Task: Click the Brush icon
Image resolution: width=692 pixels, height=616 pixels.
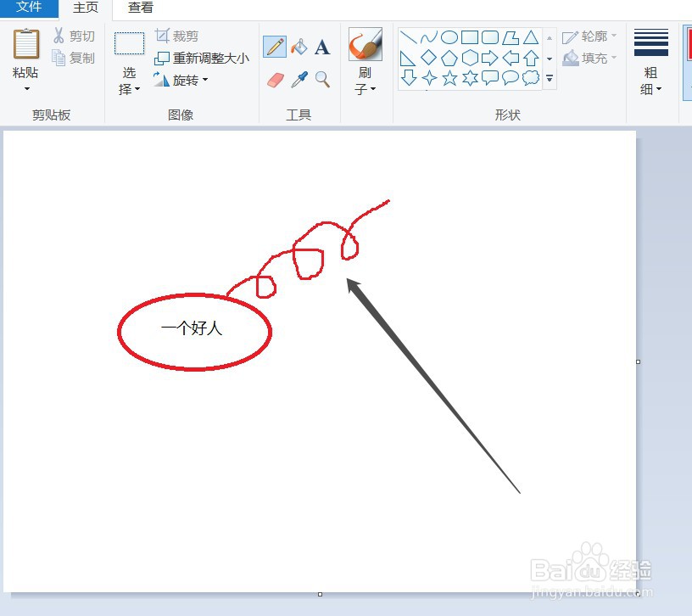Action: pyautogui.click(x=365, y=44)
